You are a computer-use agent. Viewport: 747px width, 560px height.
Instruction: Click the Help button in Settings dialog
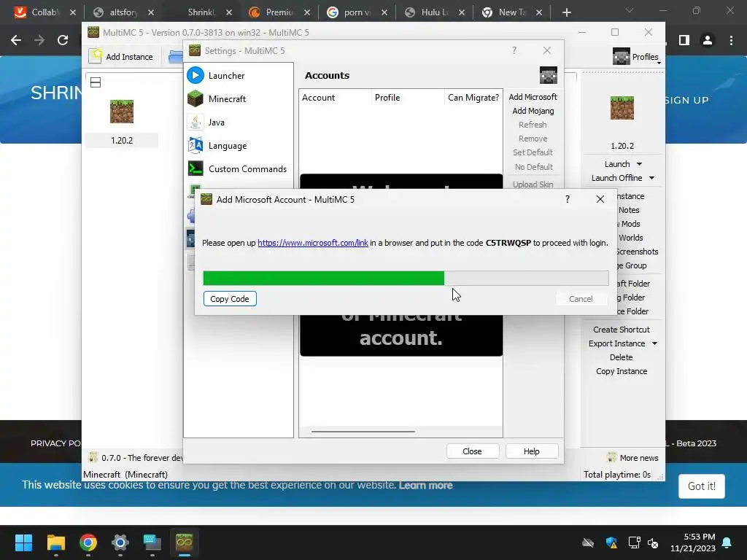tap(531, 451)
